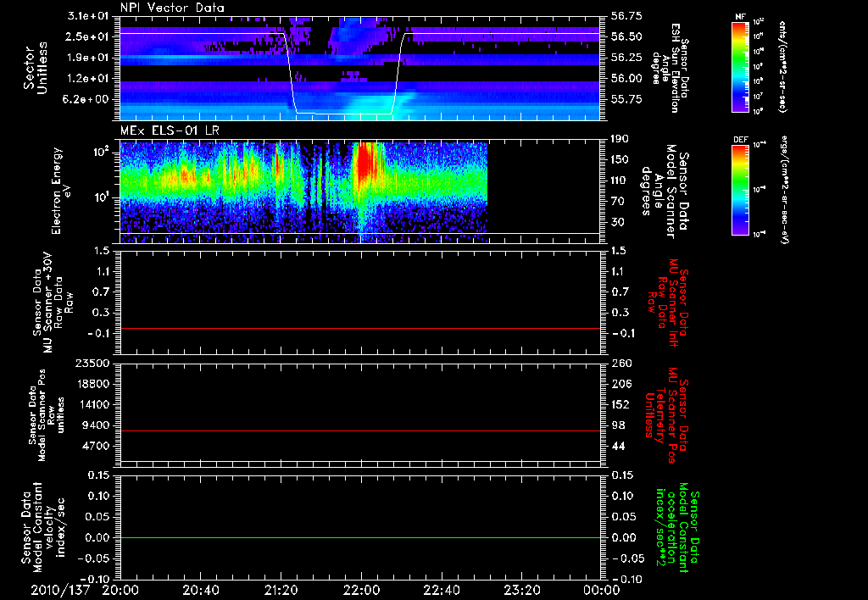The height and width of the screenshot is (600, 868).
Task: Click the 3.1e+01 sector tick label
Action: click(89, 16)
